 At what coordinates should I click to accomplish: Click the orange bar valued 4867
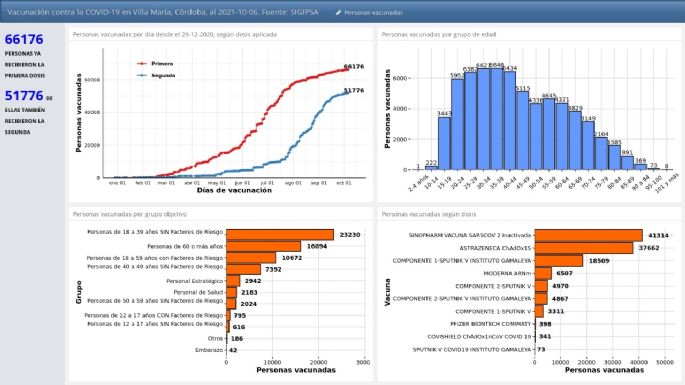click(x=541, y=299)
